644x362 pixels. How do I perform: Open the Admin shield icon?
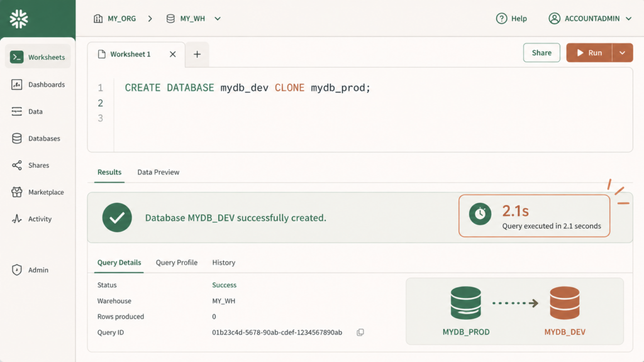17,270
